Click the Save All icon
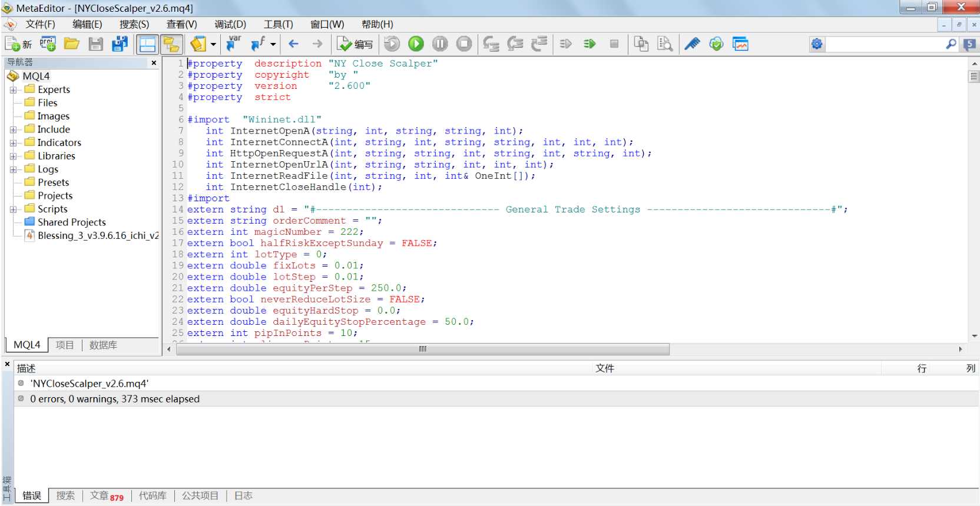 tap(120, 44)
